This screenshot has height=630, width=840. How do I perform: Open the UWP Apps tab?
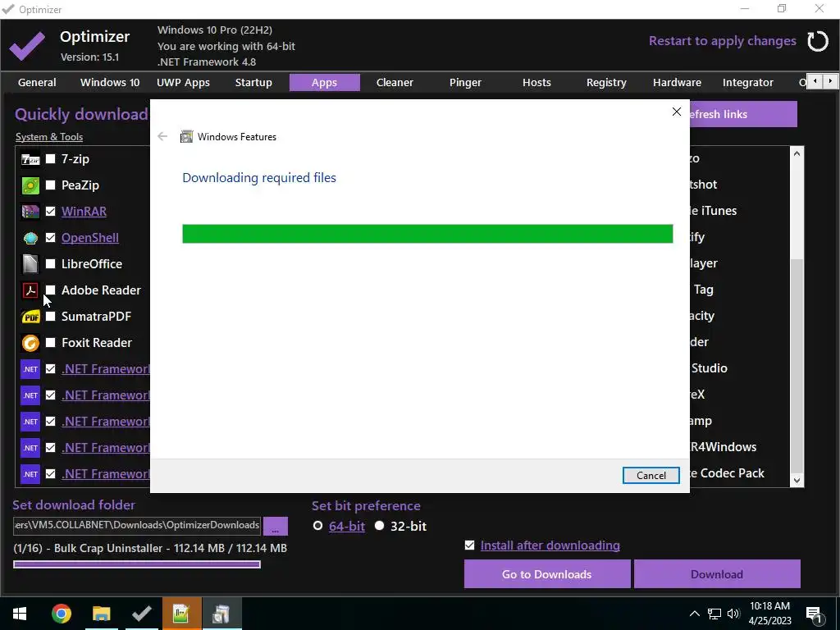[183, 83]
